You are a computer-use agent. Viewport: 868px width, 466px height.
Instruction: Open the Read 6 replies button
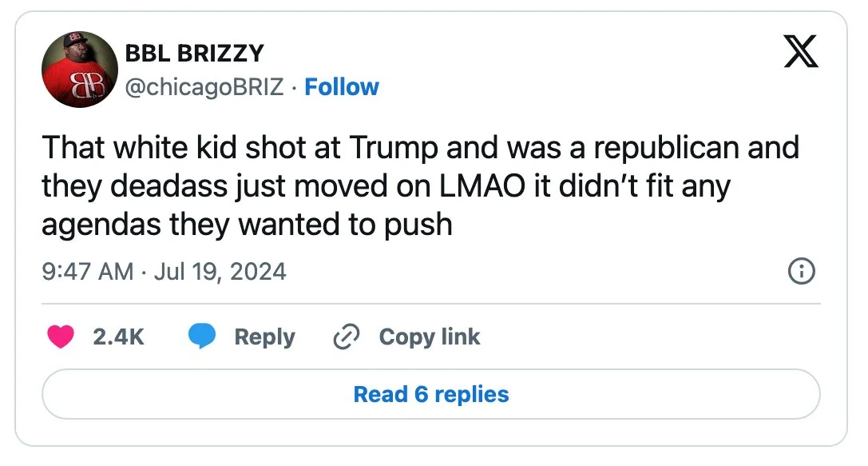tap(431, 394)
